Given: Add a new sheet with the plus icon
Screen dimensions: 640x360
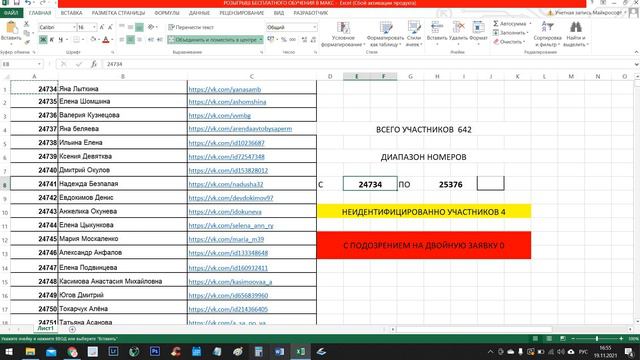Looking at the screenshot, I should click(x=72, y=329).
